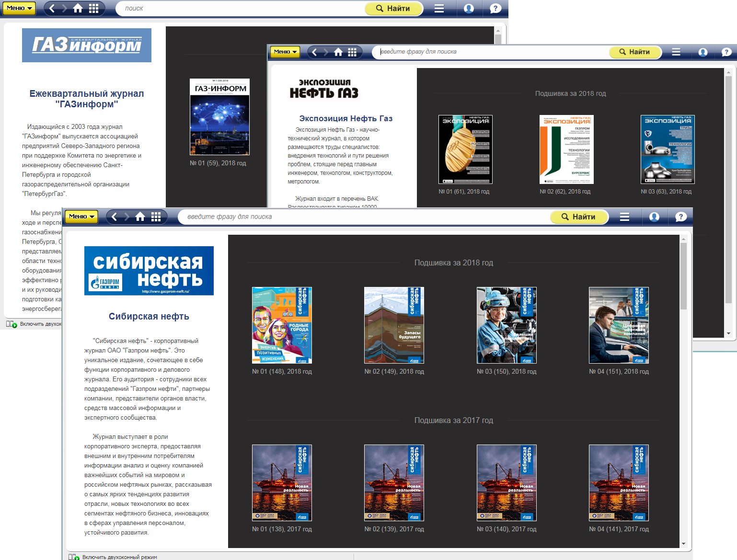Open the home page in Экспозиция Нефть Газ window

(x=338, y=52)
